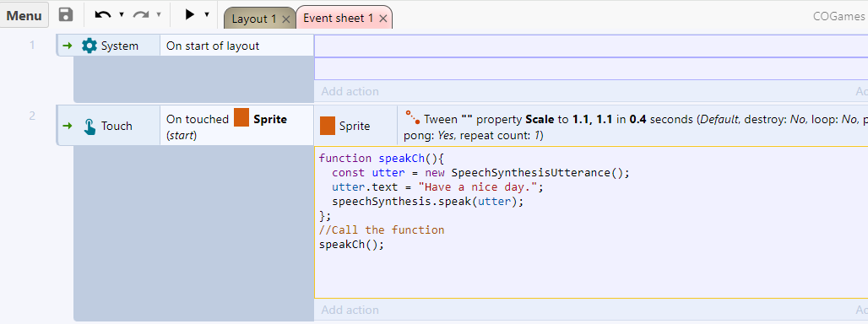Select the System gear icon in event 1
The image size is (868, 324).
89,46
